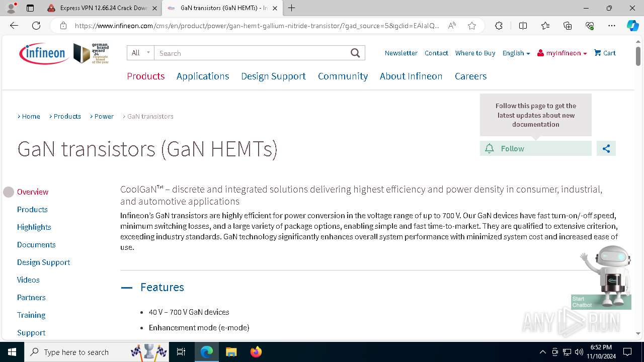The height and width of the screenshot is (362, 644).
Task: Open the Careers menu
Action: click(470, 76)
